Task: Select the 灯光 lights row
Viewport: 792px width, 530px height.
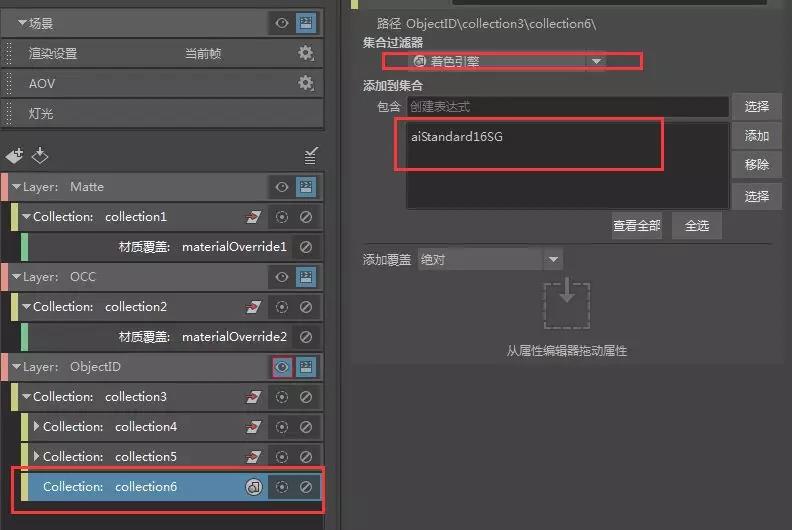Action: tap(163, 113)
